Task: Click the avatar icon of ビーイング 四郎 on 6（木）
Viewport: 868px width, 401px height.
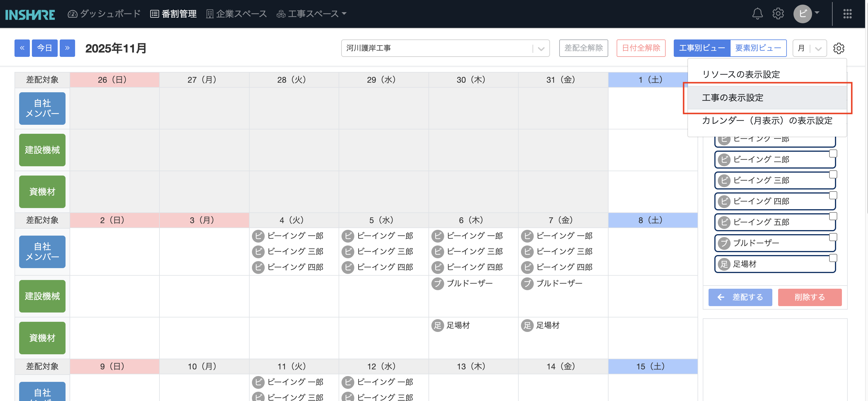Action: click(437, 267)
